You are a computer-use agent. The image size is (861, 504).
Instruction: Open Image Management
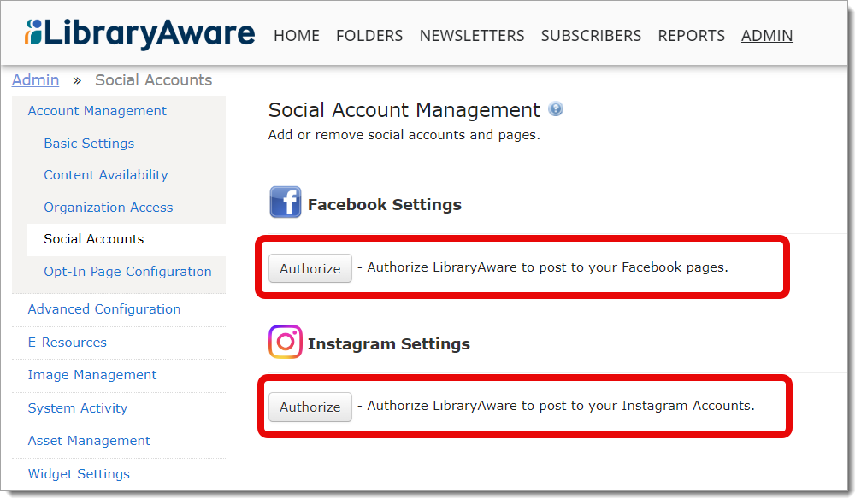click(x=92, y=375)
